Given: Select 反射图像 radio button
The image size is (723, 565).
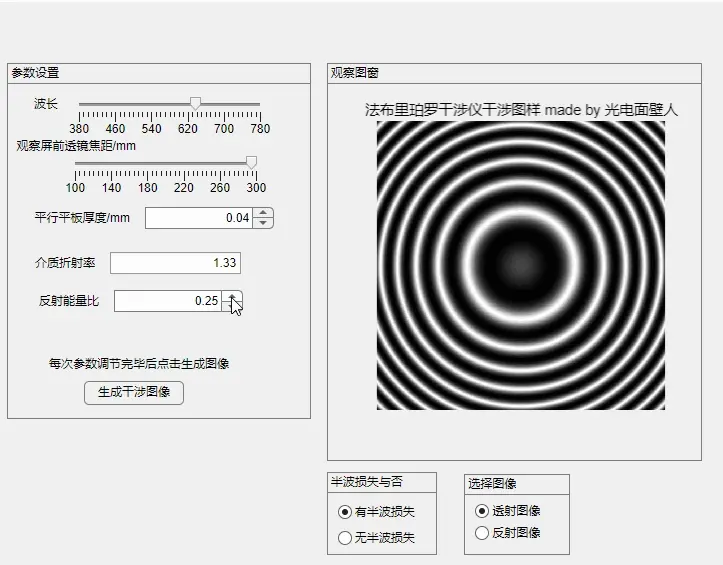Looking at the screenshot, I should coord(482,533).
